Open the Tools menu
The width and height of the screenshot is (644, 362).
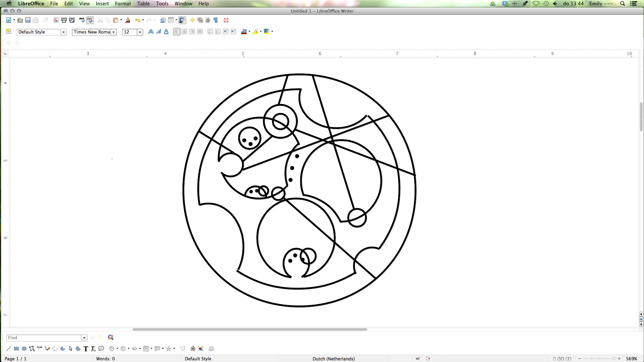[162, 4]
